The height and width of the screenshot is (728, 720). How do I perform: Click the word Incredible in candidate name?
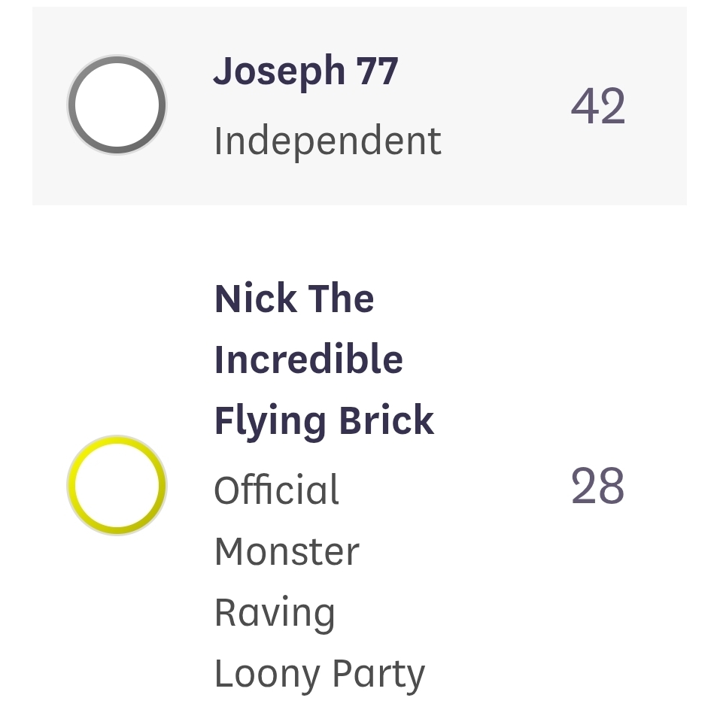pos(308,359)
